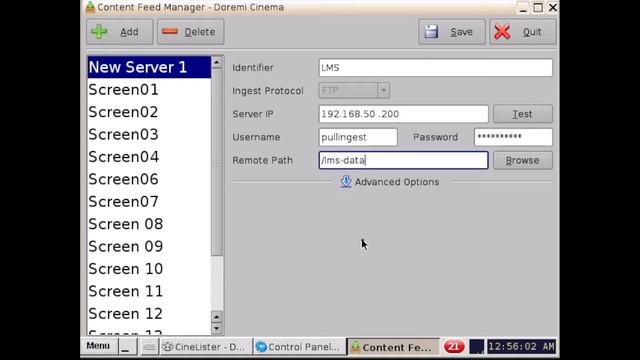Select Screen03 in the list
Image resolution: width=640 pixels, height=360 pixels.
[x=149, y=135]
